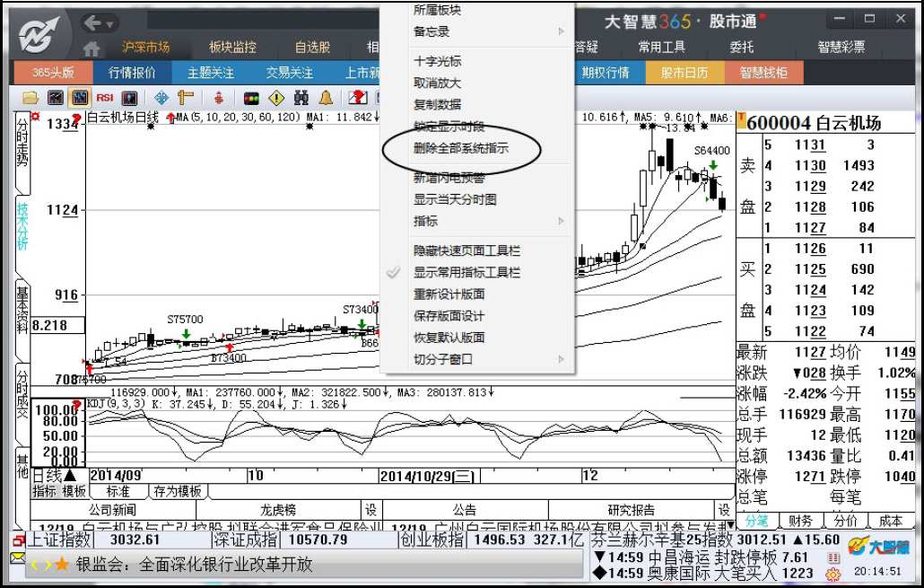924x588 pixels.
Task: Click the 大智慧 logo above the clock
Action: (x=878, y=548)
